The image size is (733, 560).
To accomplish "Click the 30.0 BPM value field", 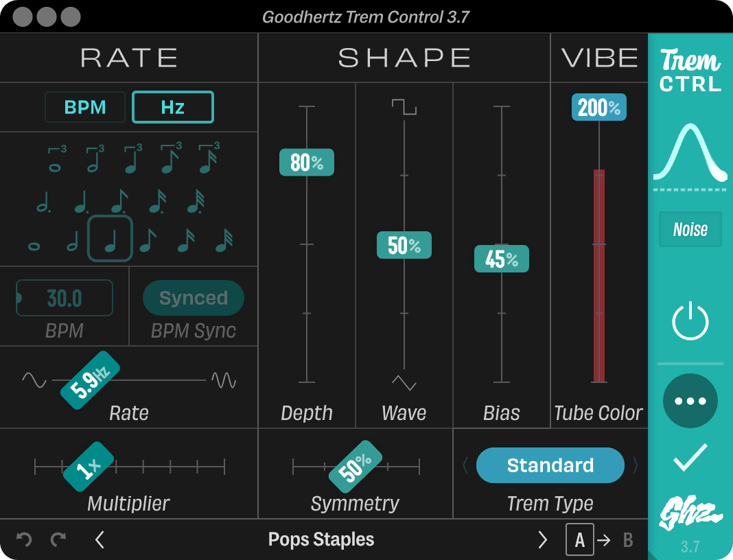I will 65,298.
